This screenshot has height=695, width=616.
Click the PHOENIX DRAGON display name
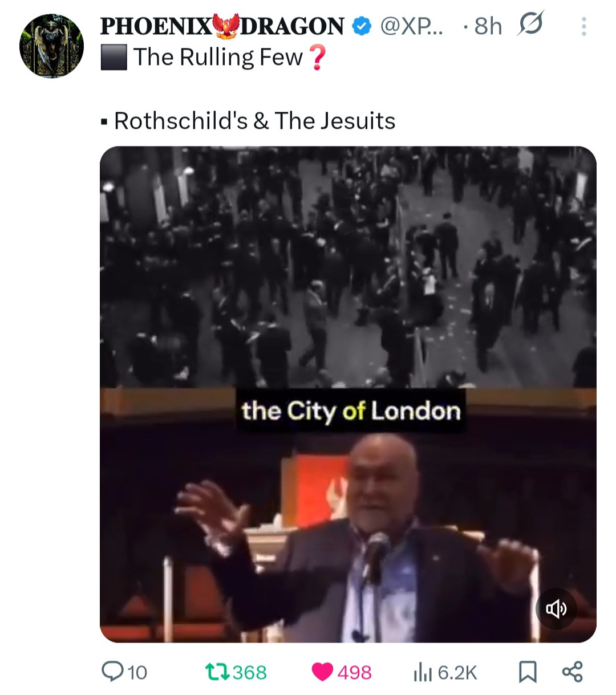pos(222,26)
